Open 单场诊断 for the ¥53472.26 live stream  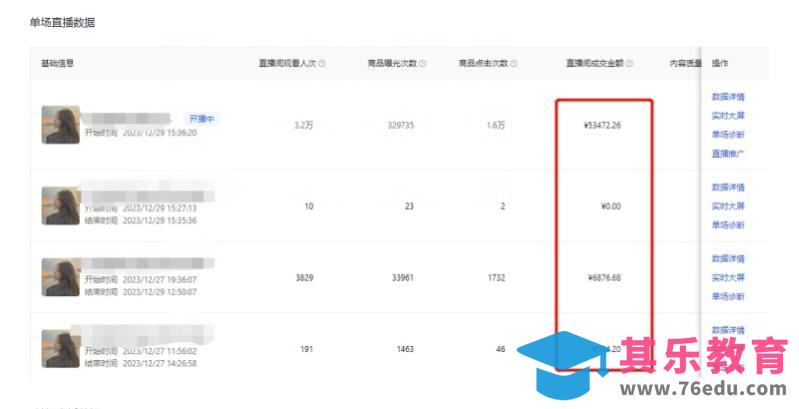[x=727, y=135]
